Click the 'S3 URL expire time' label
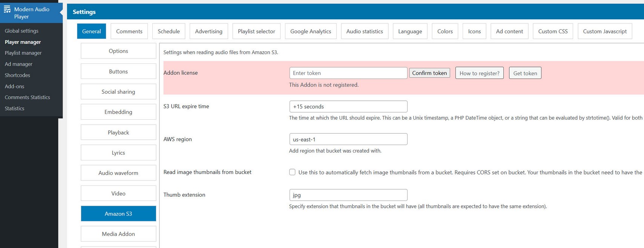 point(186,106)
